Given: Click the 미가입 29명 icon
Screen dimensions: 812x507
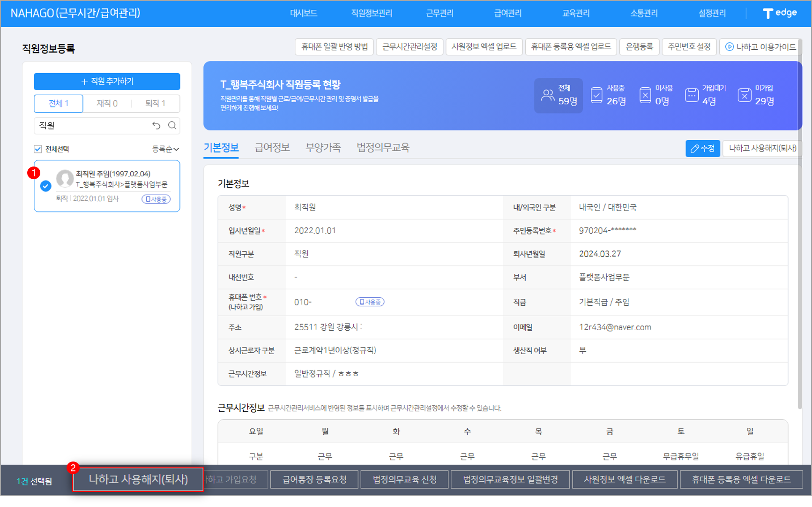Looking at the screenshot, I should click(745, 95).
